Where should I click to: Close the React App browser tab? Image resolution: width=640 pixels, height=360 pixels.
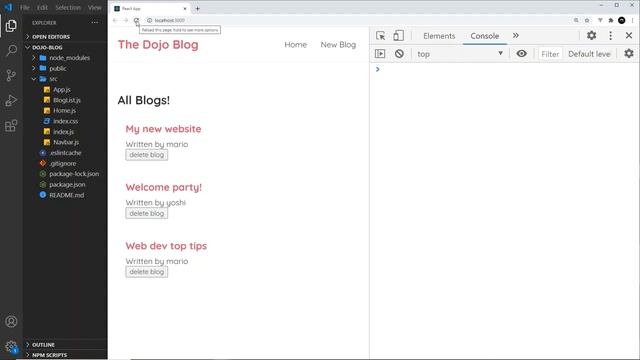[x=184, y=8]
